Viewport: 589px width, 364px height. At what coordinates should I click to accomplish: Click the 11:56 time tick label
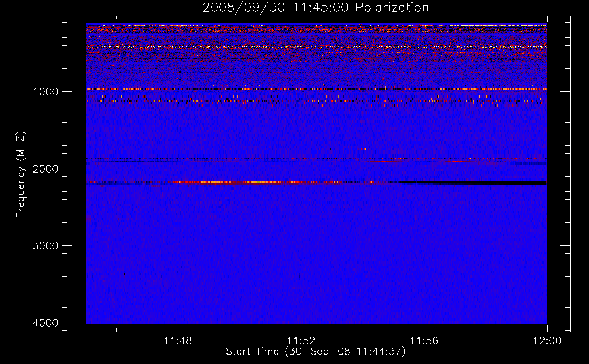pos(424,341)
